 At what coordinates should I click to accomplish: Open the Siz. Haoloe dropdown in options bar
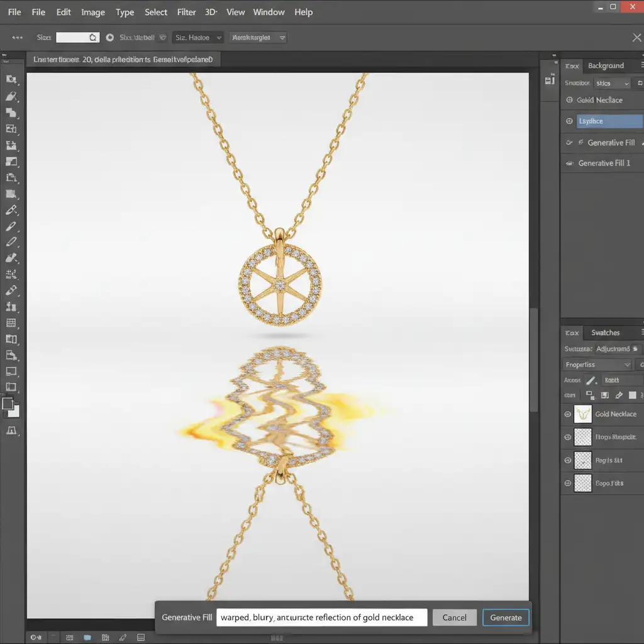point(198,38)
